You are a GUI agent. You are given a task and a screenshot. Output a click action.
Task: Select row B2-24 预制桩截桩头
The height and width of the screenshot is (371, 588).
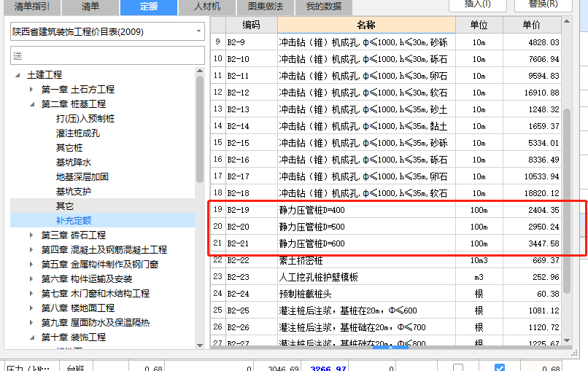385,294
